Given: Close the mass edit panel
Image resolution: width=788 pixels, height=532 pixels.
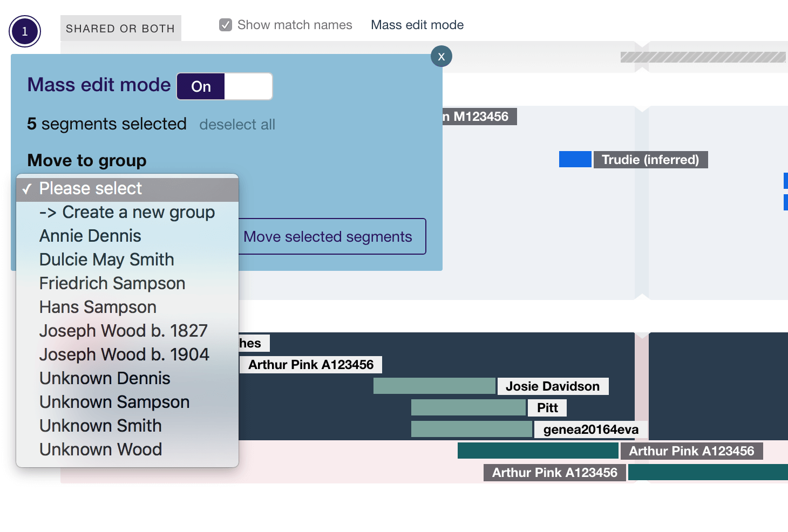Looking at the screenshot, I should 441,57.
